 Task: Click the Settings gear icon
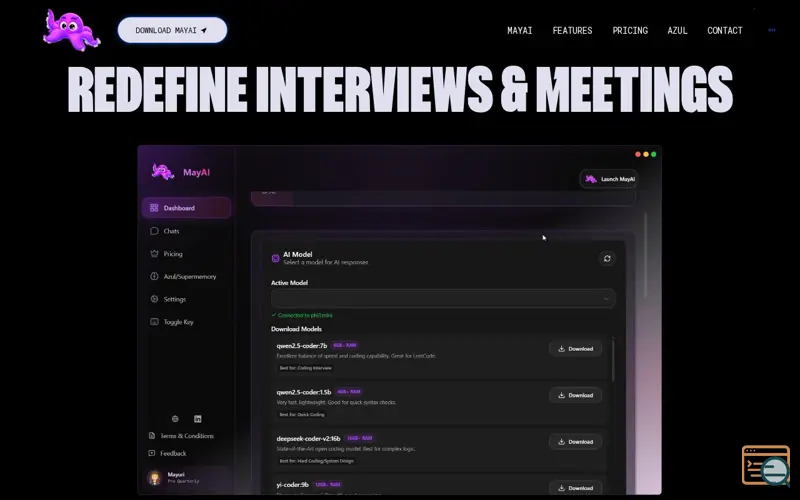pyautogui.click(x=154, y=299)
